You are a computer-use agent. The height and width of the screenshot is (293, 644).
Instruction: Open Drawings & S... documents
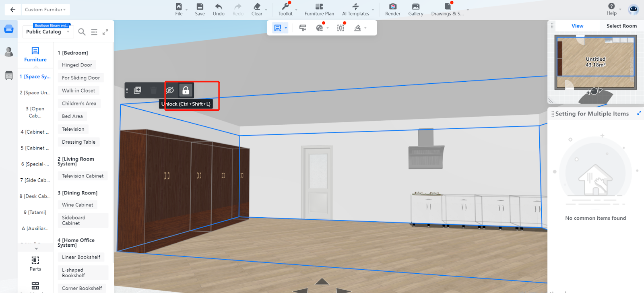[x=448, y=10]
